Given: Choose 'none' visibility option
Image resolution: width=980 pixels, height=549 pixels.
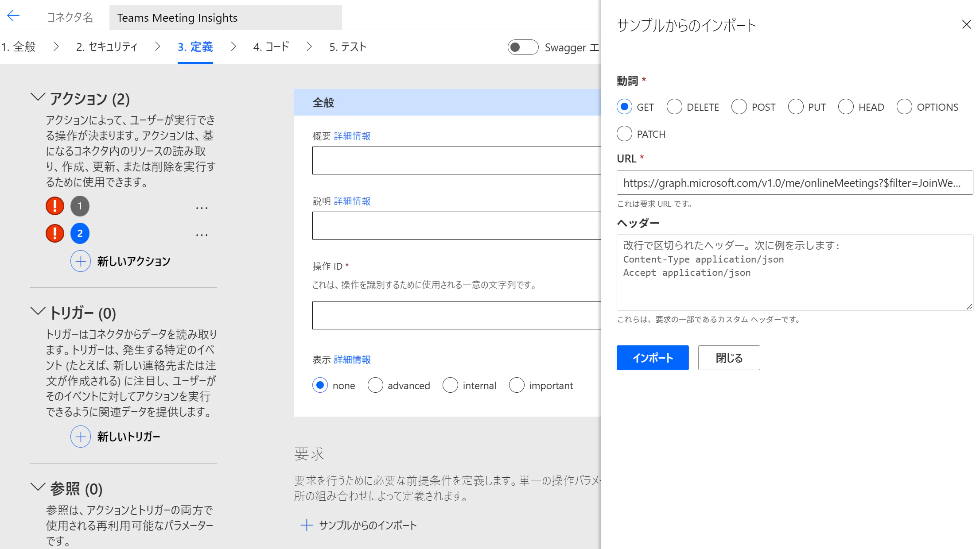Looking at the screenshot, I should click(x=320, y=385).
